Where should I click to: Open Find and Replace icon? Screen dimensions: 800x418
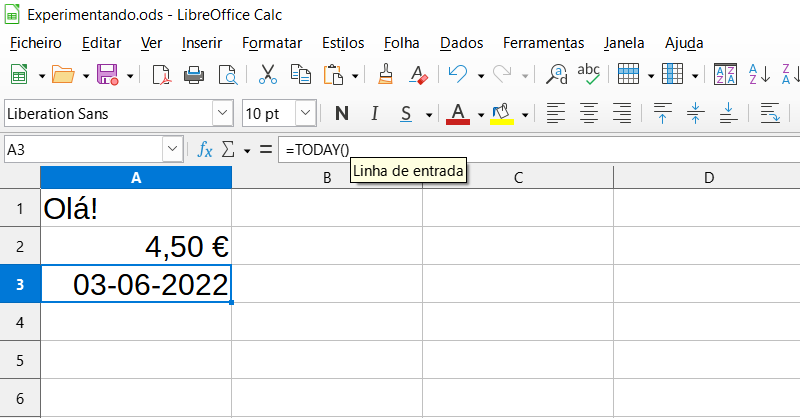pyautogui.click(x=556, y=75)
